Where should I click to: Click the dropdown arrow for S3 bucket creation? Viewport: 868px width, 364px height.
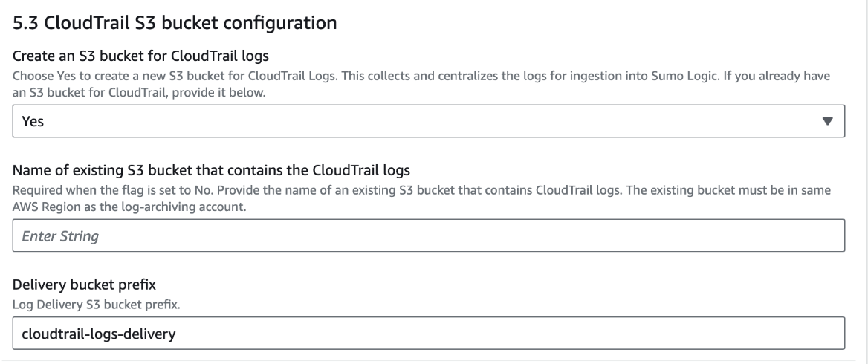(827, 121)
